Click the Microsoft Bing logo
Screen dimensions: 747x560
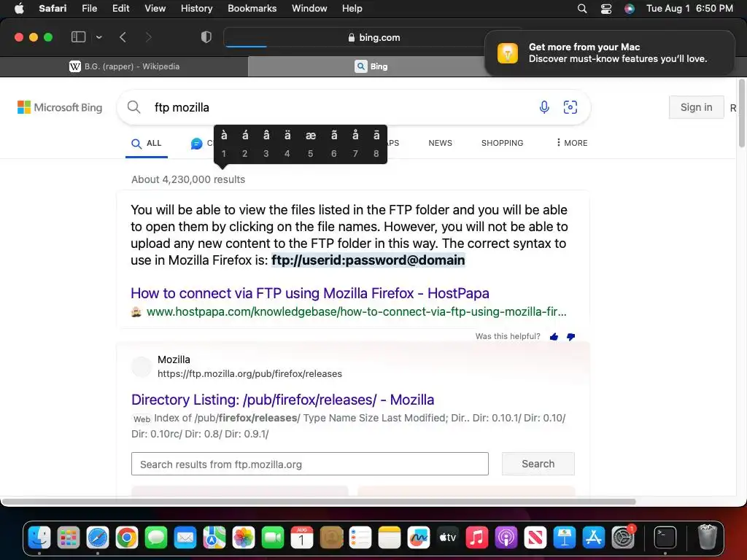[x=60, y=107]
